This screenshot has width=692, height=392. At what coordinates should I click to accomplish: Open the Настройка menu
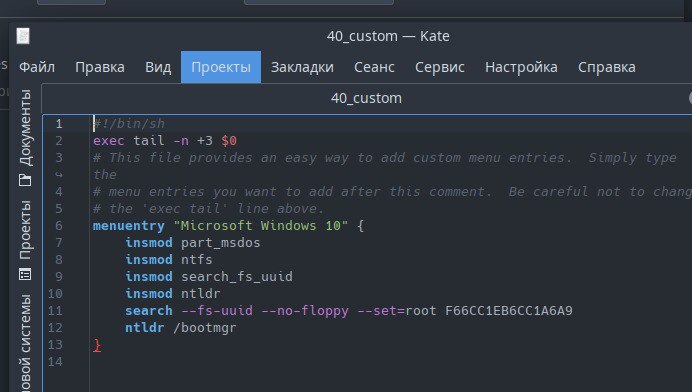click(x=521, y=67)
